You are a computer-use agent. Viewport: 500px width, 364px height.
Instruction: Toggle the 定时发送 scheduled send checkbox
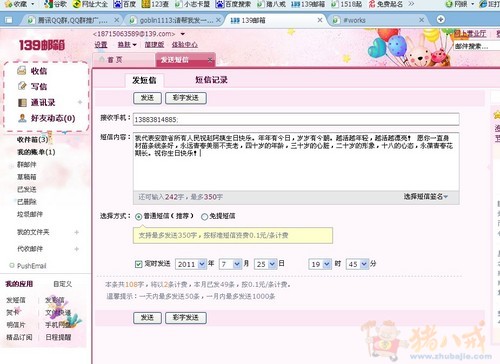pos(138,264)
